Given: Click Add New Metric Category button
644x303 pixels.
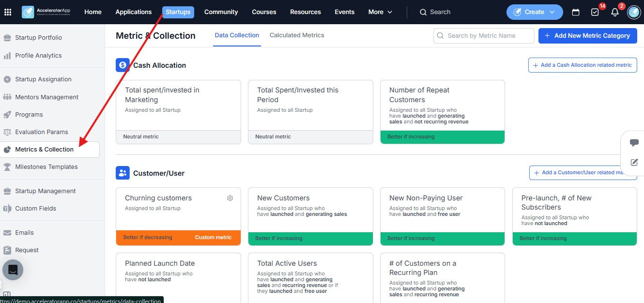Looking at the screenshot, I should coord(587,35).
